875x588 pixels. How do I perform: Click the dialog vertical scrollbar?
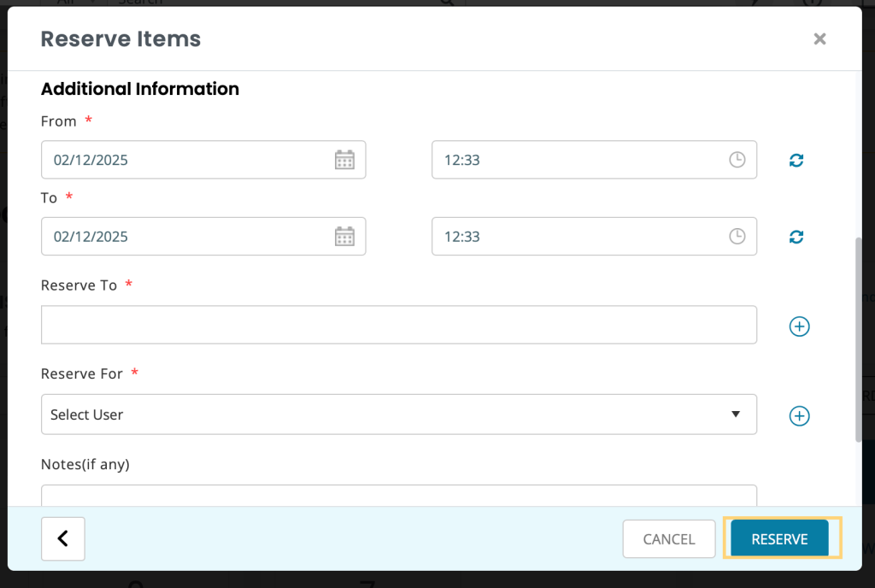pyautogui.click(x=858, y=340)
